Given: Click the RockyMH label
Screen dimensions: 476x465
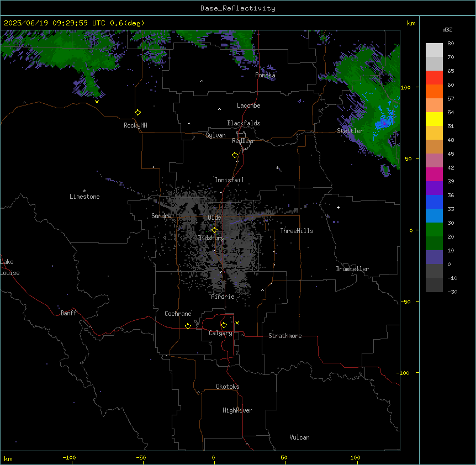Looking at the screenshot, I should pos(135,125).
